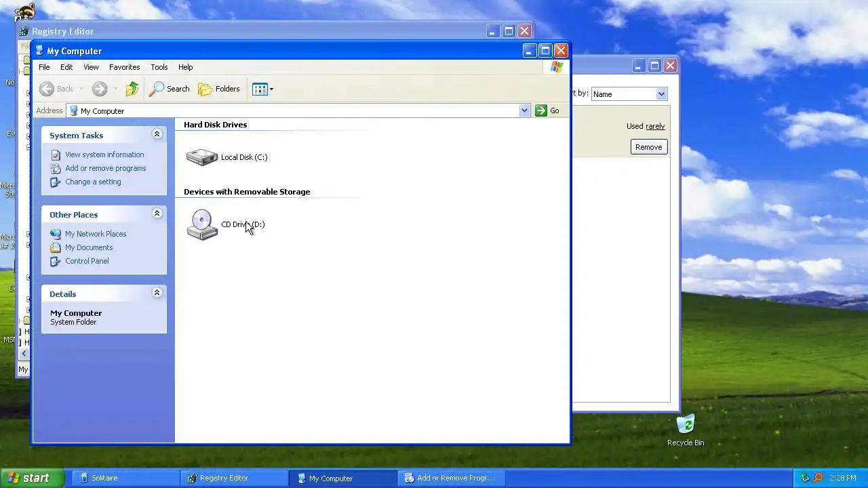The height and width of the screenshot is (488, 868).
Task: Open the File menu
Action: click(44, 67)
